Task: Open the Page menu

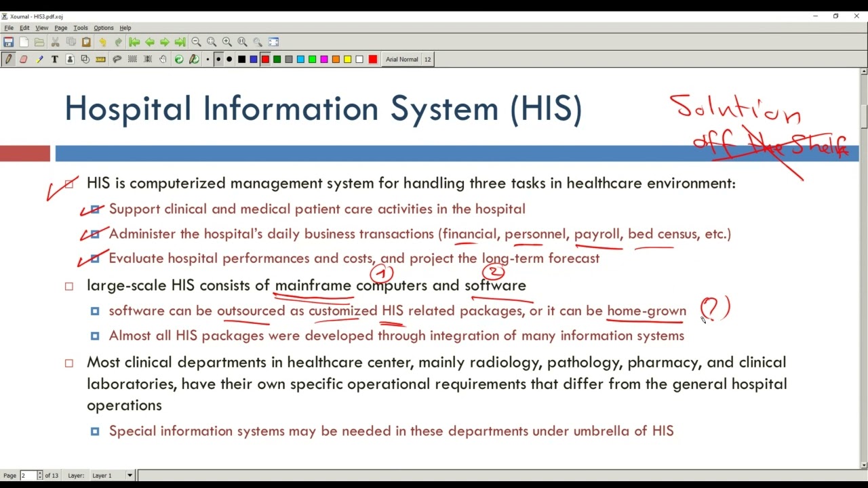Action: coord(61,28)
